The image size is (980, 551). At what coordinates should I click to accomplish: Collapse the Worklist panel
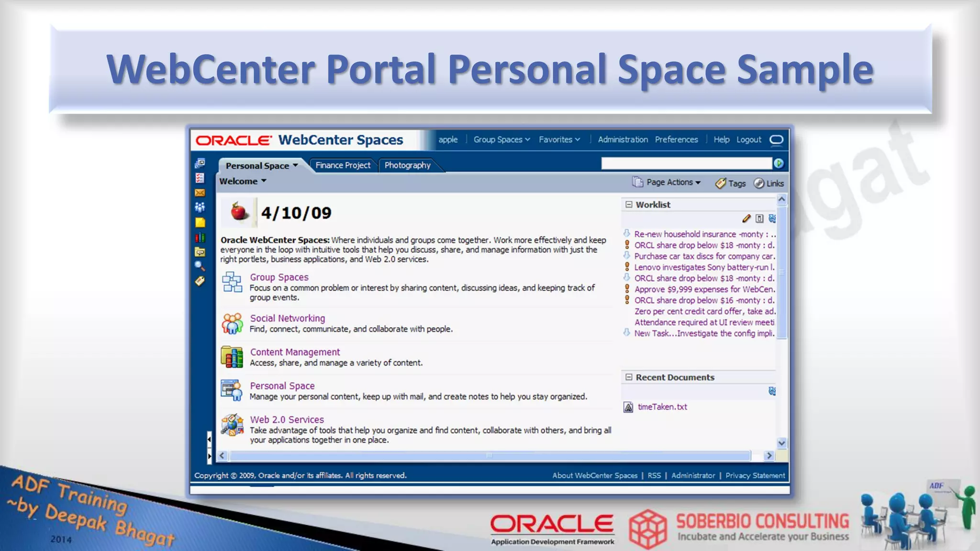[629, 205]
